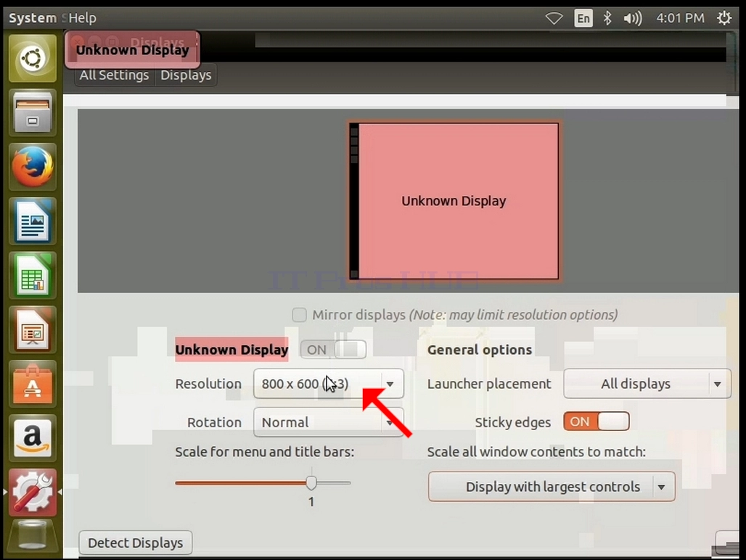Screen dimensions: 746x560
Task: Open the Wi-Fi network indicator
Action: [x=554, y=19]
